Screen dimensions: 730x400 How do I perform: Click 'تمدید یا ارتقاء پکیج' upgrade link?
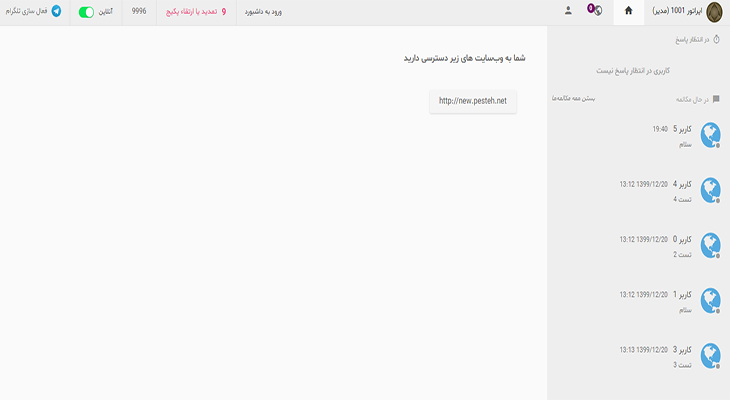pyautogui.click(x=191, y=11)
